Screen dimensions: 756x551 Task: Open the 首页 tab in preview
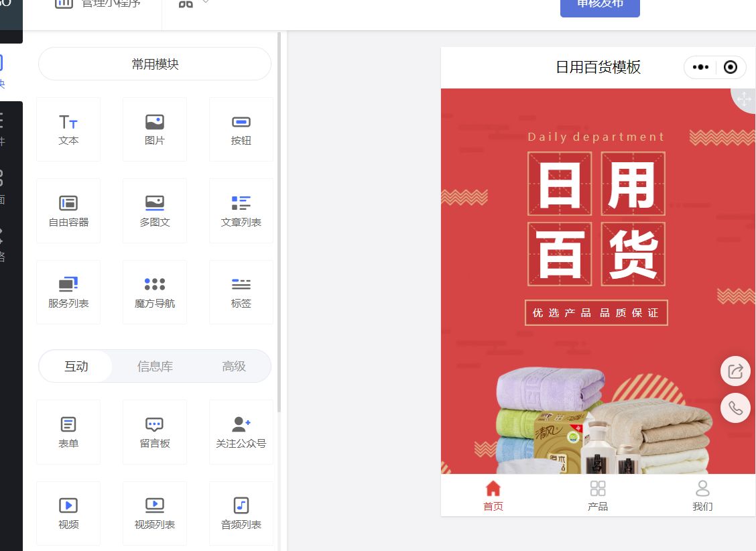click(x=493, y=495)
